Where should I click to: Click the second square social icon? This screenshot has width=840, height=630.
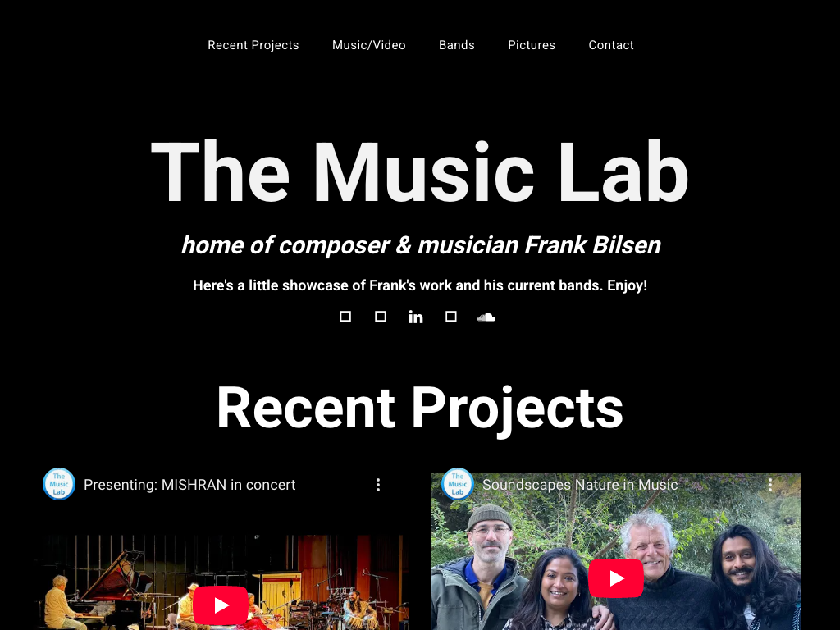coord(381,317)
